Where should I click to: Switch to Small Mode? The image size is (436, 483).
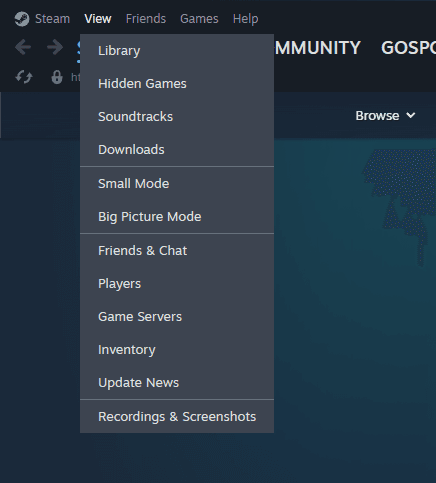(x=177, y=184)
